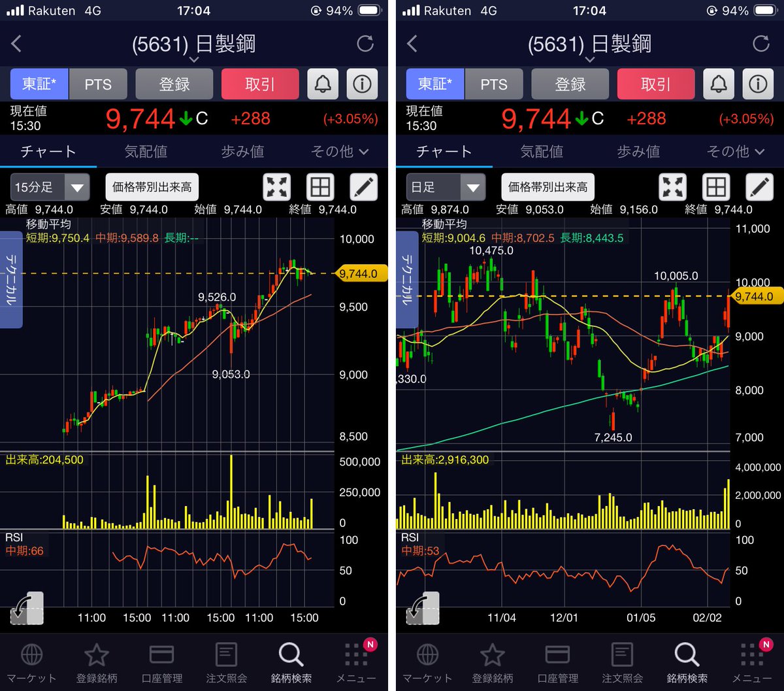Refresh quote on the right screen

[761, 44]
